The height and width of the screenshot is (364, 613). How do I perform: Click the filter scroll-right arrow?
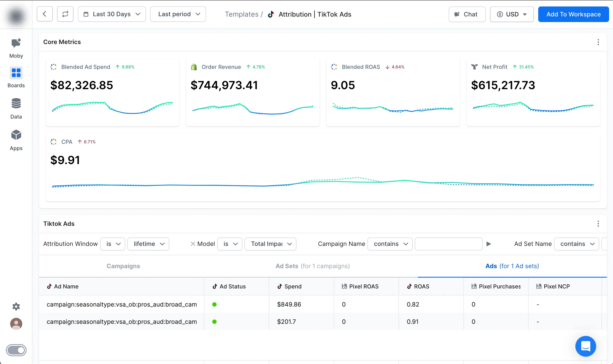click(x=488, y=244)
